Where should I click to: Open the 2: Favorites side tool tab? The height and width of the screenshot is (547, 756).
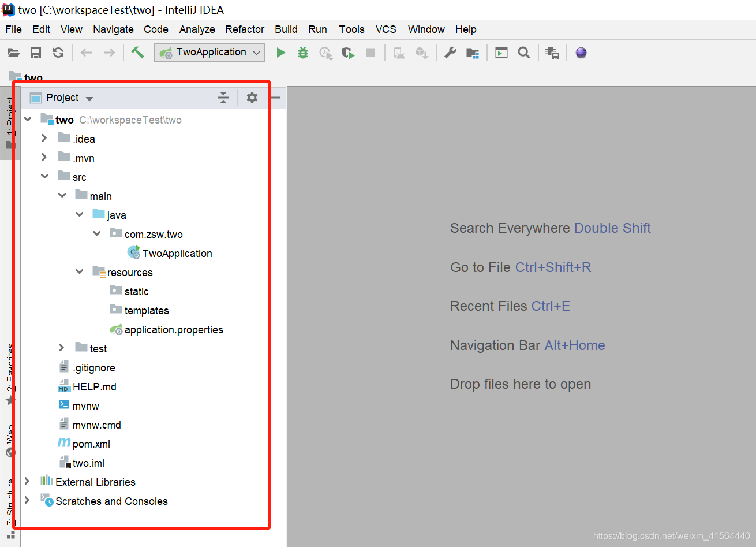click(10, 374)
